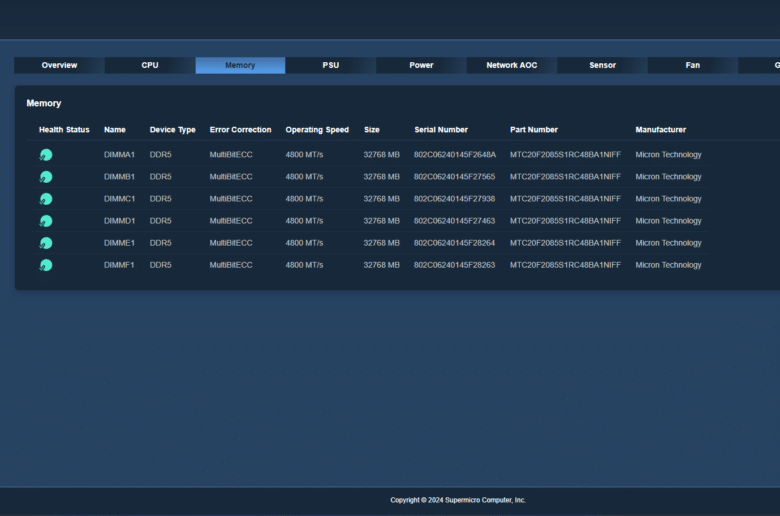
Task: Open the Overview tab
Action: [x=59, y=65]
